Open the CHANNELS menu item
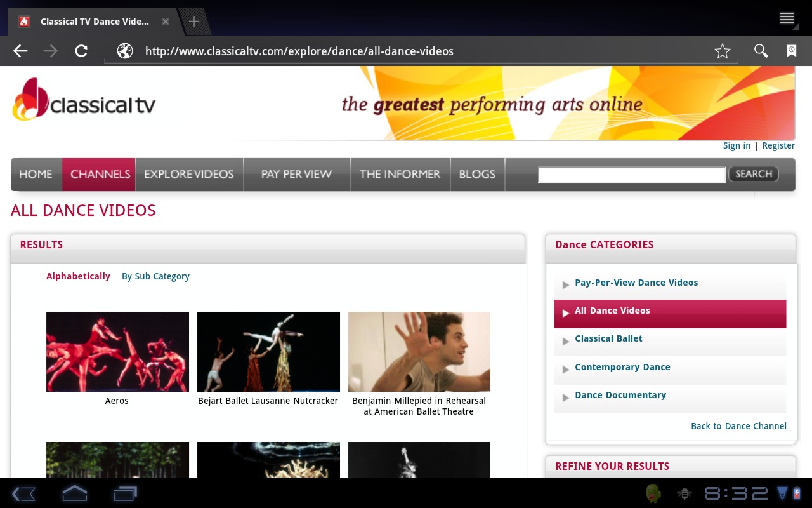Viewport: 812px width, 508px height. 99,174
